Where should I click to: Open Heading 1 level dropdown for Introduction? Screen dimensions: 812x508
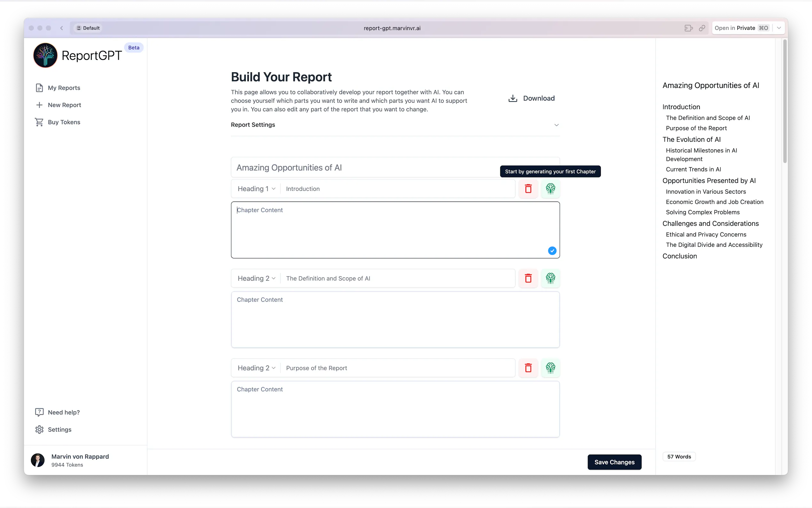click(256, 188)
